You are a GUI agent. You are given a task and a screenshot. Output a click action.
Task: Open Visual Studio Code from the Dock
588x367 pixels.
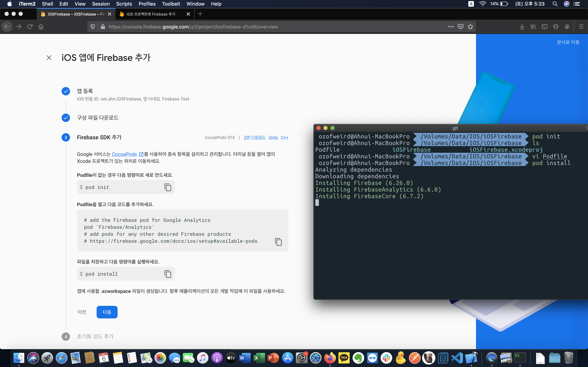(x=457, y=358)
